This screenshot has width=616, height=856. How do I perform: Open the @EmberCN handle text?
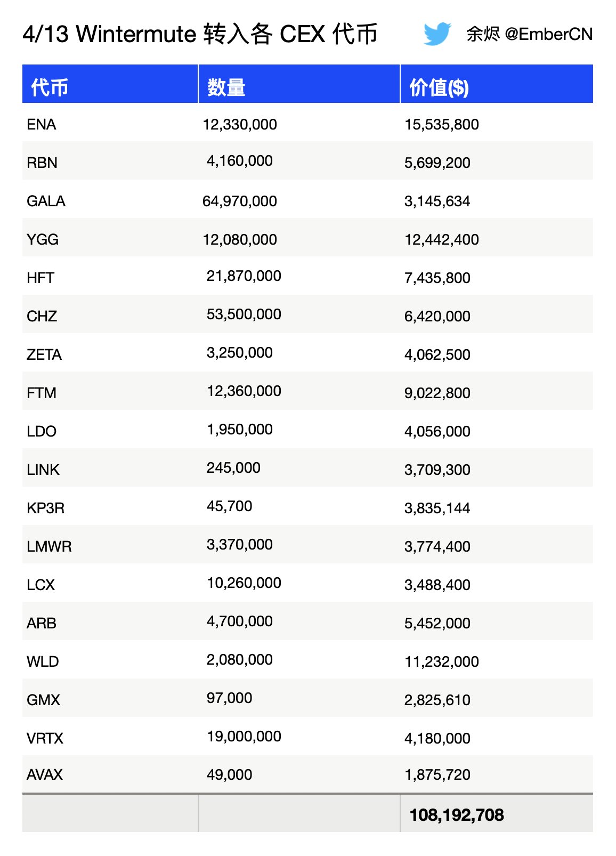pyautogui.click(x=548, y=34)
